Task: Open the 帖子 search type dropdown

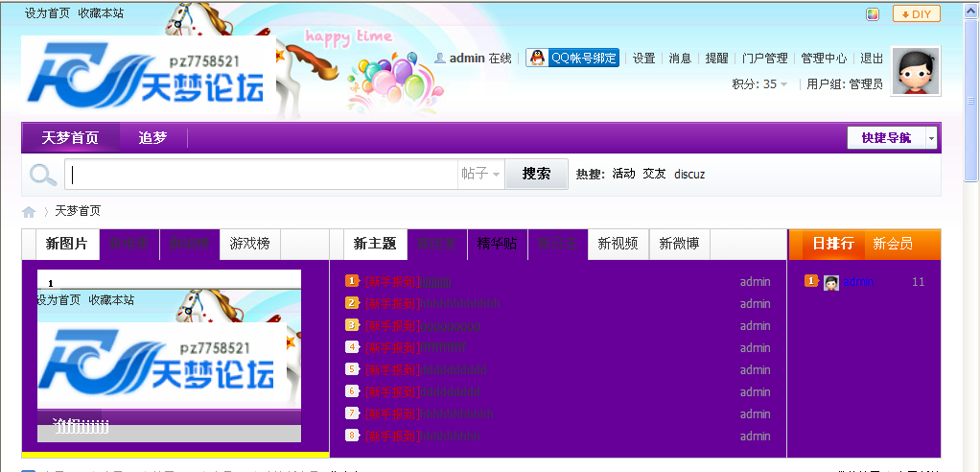Action: 480,174
